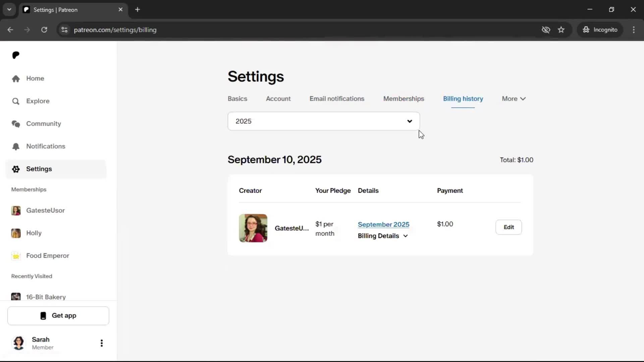644x362 pixels.
Task: Open a new browser tab
Action: click(x=138, y=10)
